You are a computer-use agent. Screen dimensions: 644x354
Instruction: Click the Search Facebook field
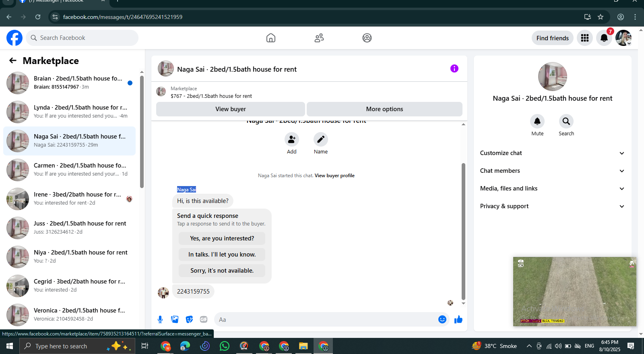(83, 38)
